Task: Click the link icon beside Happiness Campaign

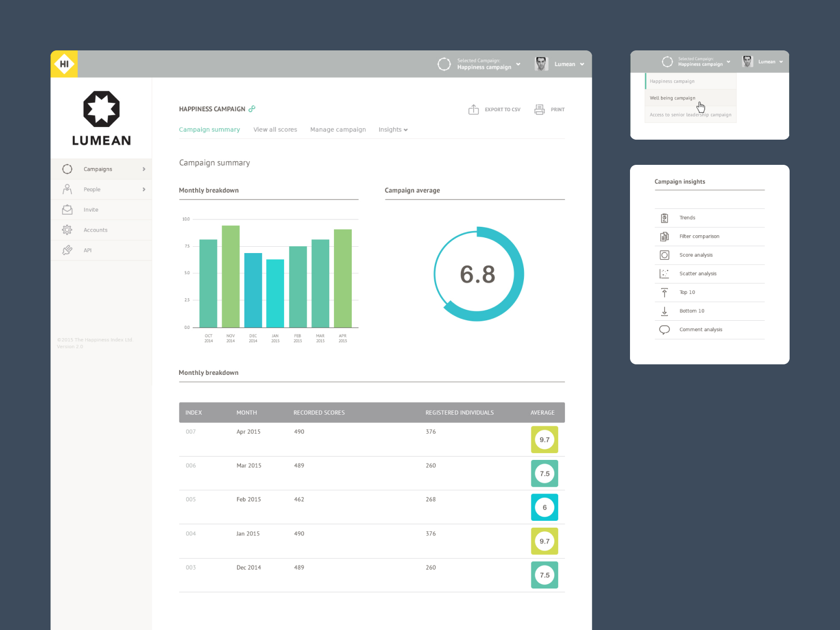Action: click(x=252, y=109)
